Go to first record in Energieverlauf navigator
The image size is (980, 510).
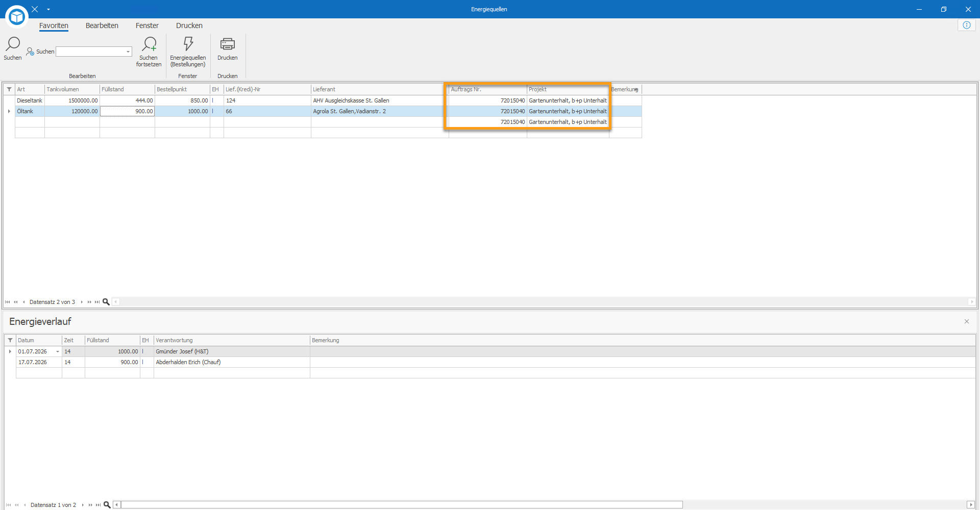(8, 505)
